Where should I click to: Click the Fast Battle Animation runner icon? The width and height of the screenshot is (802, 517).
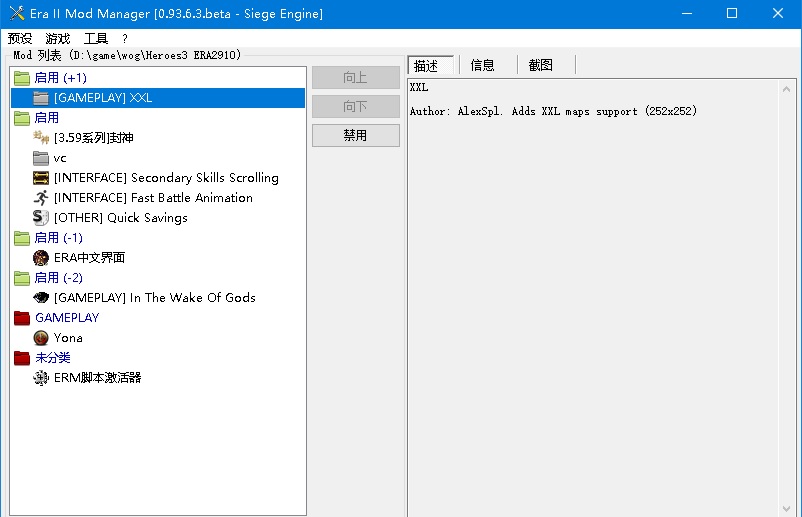(x=41, y=198)
